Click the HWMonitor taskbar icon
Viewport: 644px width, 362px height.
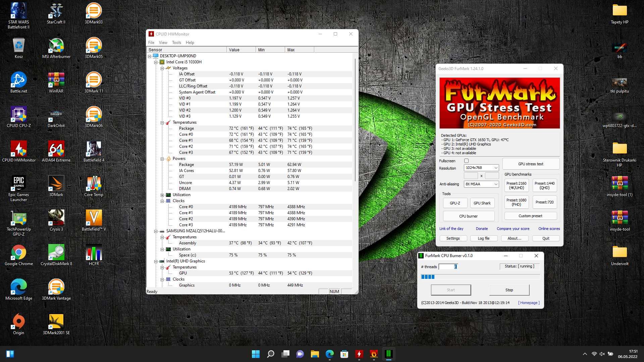coord(359,354)
